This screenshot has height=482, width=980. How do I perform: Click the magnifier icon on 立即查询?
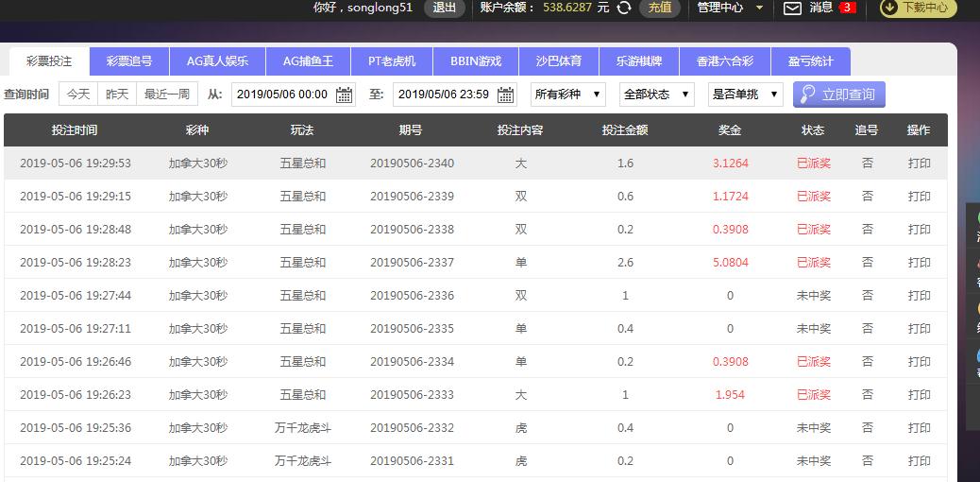tap(808, 95)
